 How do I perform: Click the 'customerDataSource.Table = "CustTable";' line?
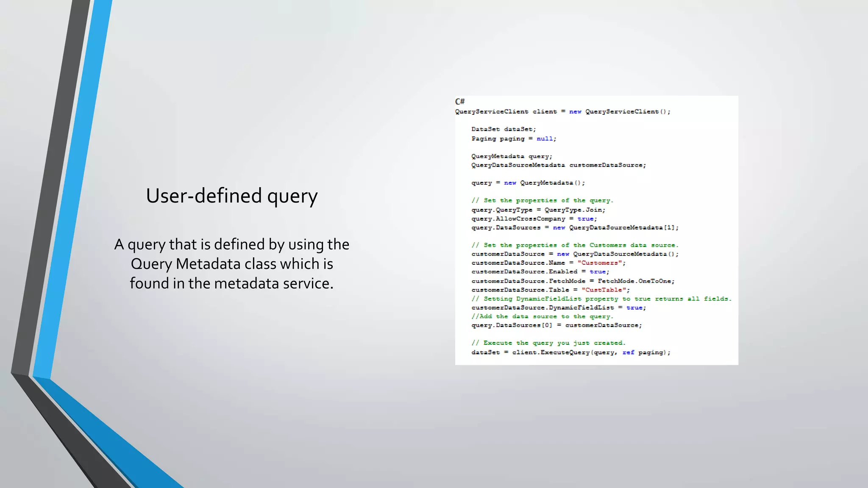click(551, 290)
